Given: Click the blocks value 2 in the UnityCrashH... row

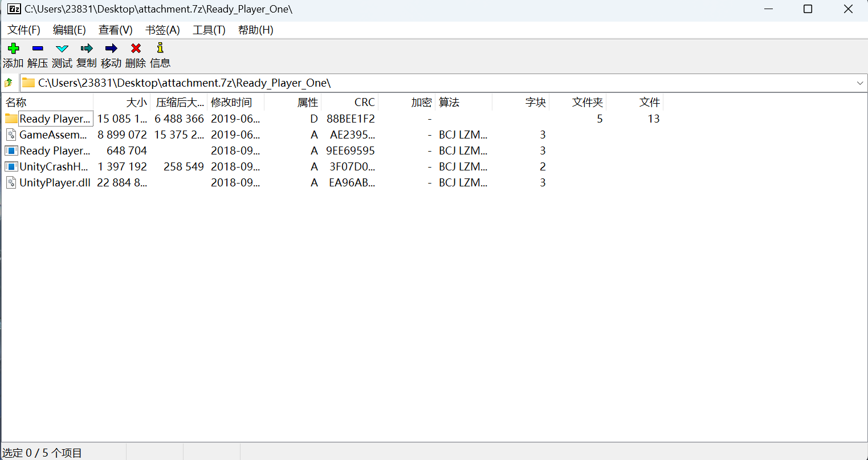Looking at the screenshot, I should pyautogui.click(x=543, y=166).
